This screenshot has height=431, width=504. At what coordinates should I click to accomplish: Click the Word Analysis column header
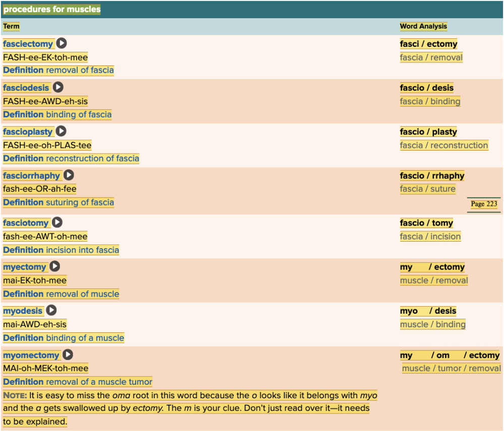(423, 26)
